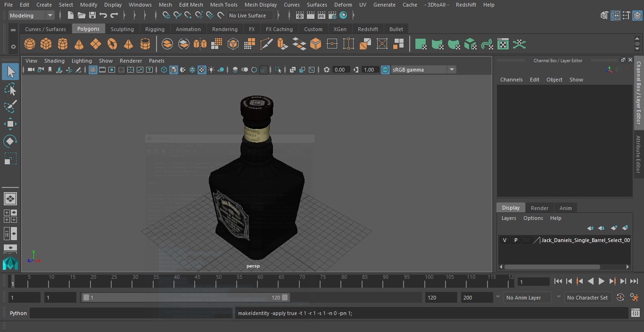The height and width of the screenshot is (332, 644).
Task: Open the File menu
Action: [x=8, y=5]
